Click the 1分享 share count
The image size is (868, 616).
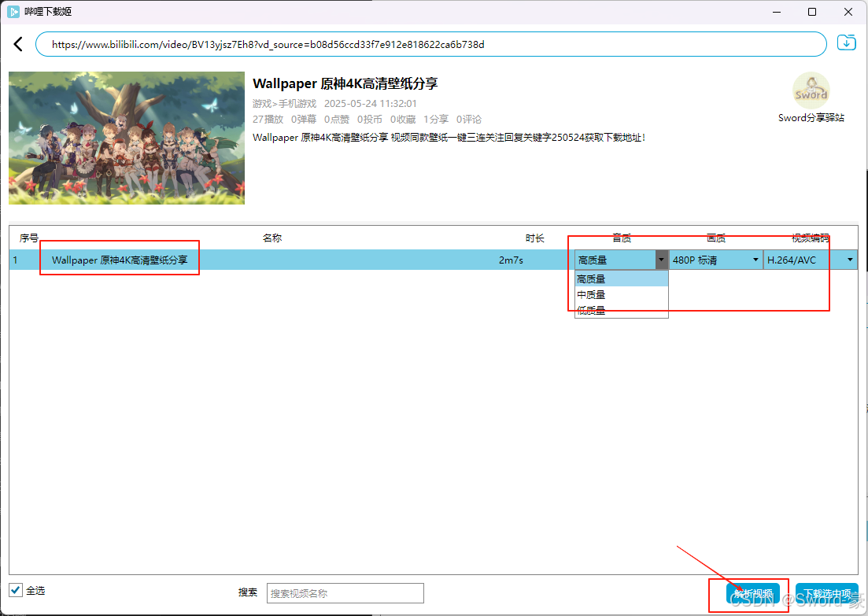pos(436,119)
